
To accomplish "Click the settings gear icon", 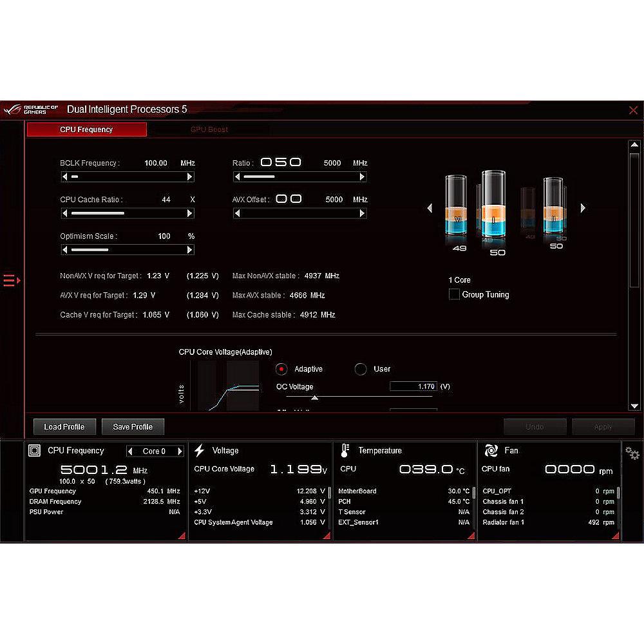I will coord(632,453).
